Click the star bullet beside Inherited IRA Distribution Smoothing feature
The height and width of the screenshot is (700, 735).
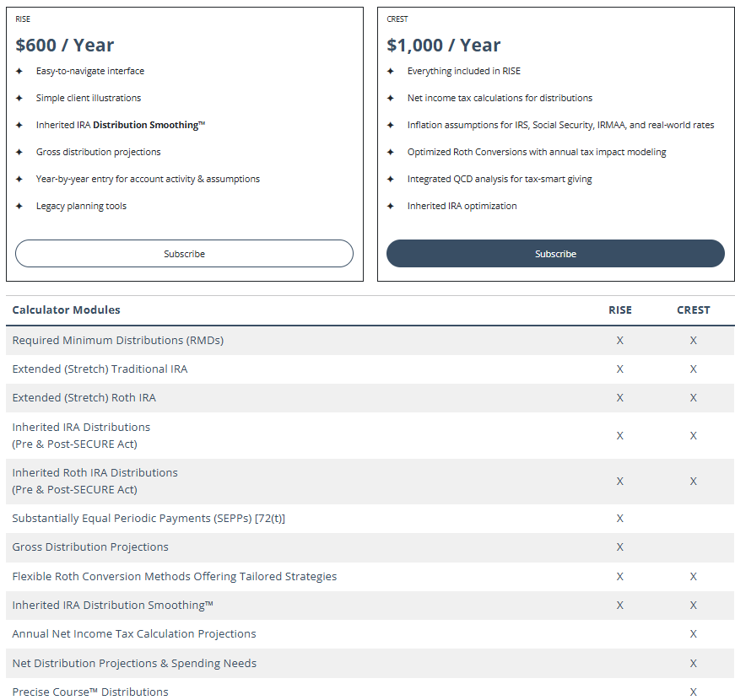point(19,125)
